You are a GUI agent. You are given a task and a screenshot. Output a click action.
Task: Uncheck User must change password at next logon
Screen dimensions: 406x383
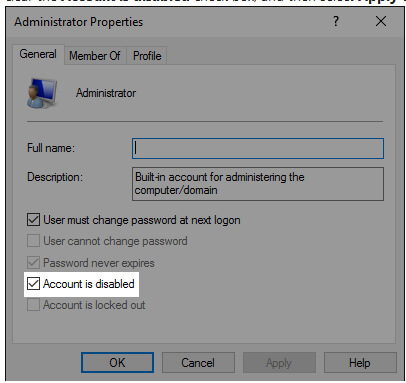[33, 220]
